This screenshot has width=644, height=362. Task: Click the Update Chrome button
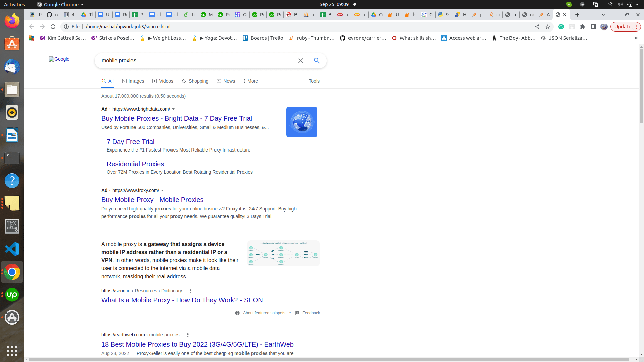click(x=623, y=27)
